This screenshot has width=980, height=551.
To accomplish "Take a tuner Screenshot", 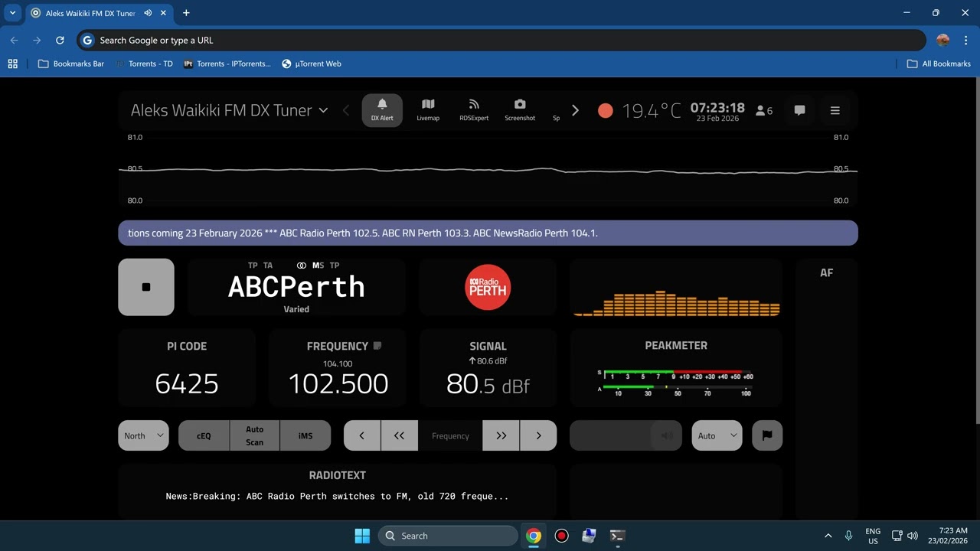I will pos(520,110).
